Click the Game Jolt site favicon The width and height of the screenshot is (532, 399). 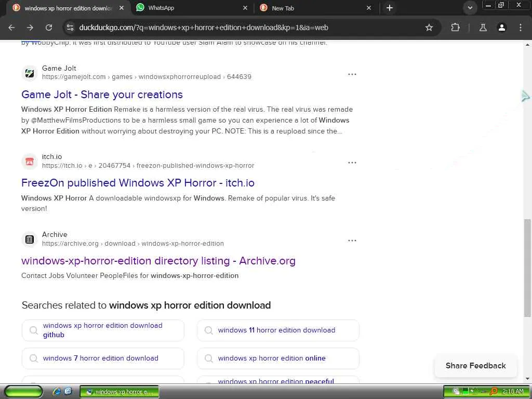(x=30, y=73)
